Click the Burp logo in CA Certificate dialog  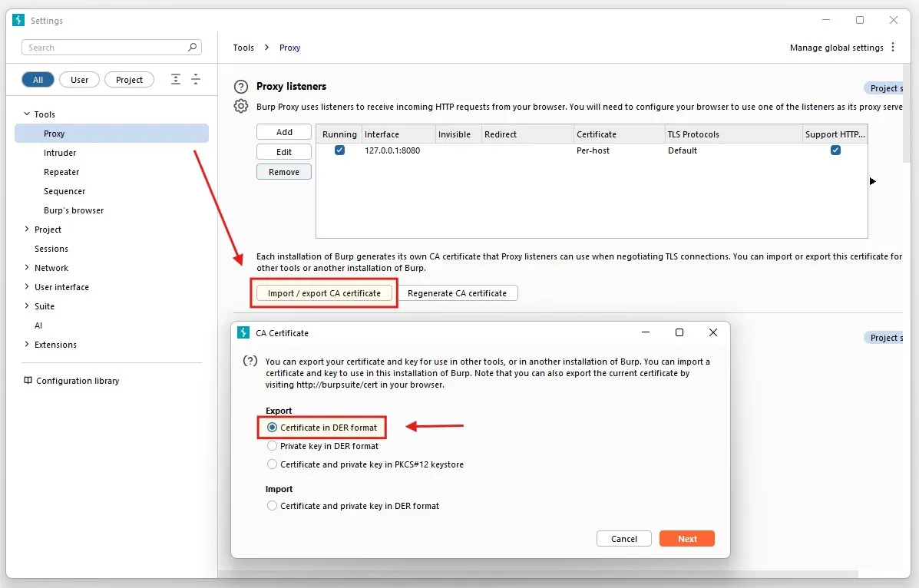[243, 332]
